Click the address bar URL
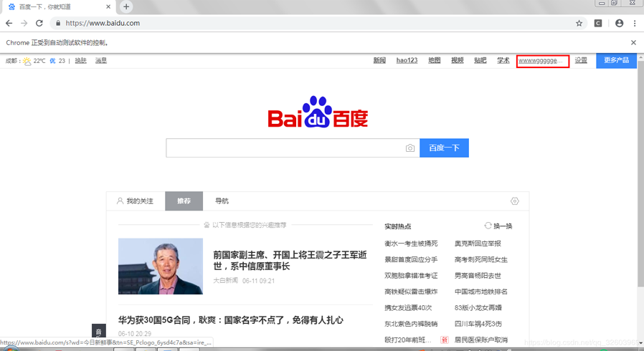Viewport: 644px width, 351px height. click(x=103, y=24)
